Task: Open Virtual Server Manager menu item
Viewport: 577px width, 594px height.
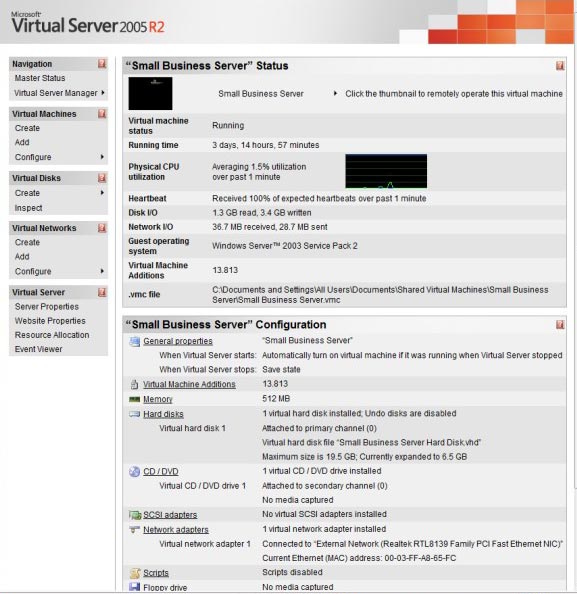Action: [x=56, y=93]
